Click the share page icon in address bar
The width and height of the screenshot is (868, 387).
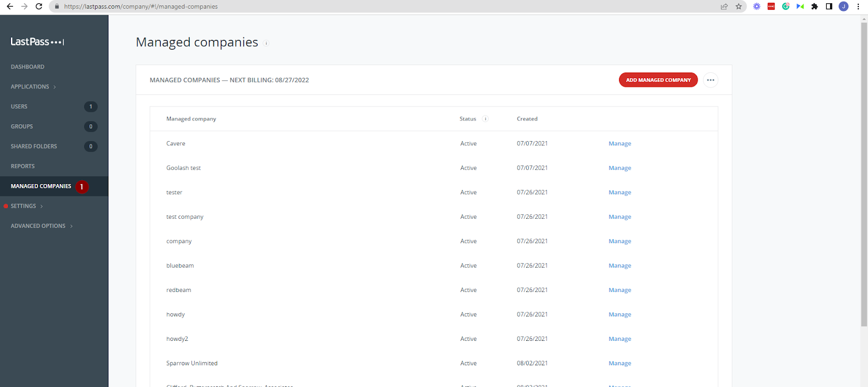(x=724, y=7)
